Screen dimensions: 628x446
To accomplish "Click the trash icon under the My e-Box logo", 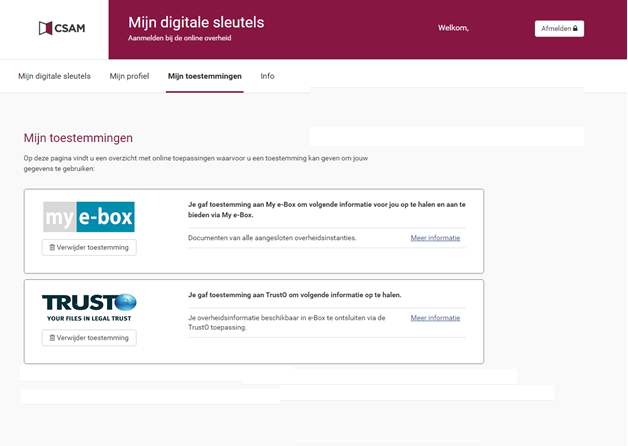I will pos(52,247).
